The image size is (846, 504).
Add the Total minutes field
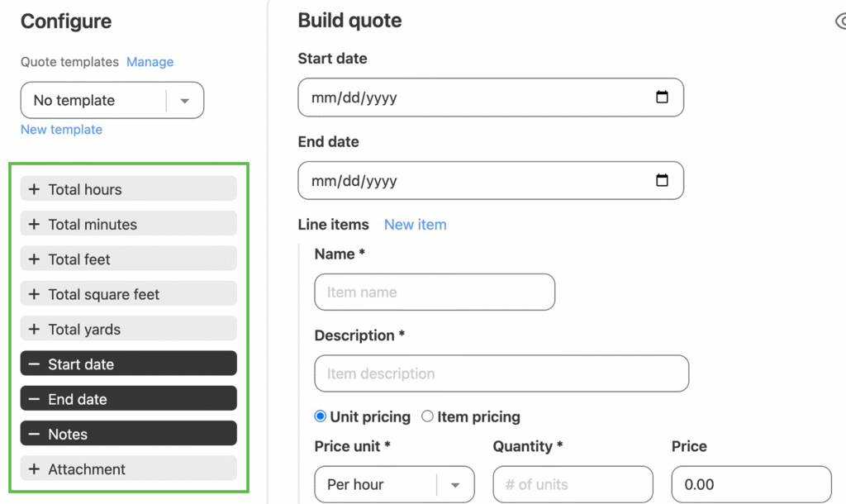point(34,225)
